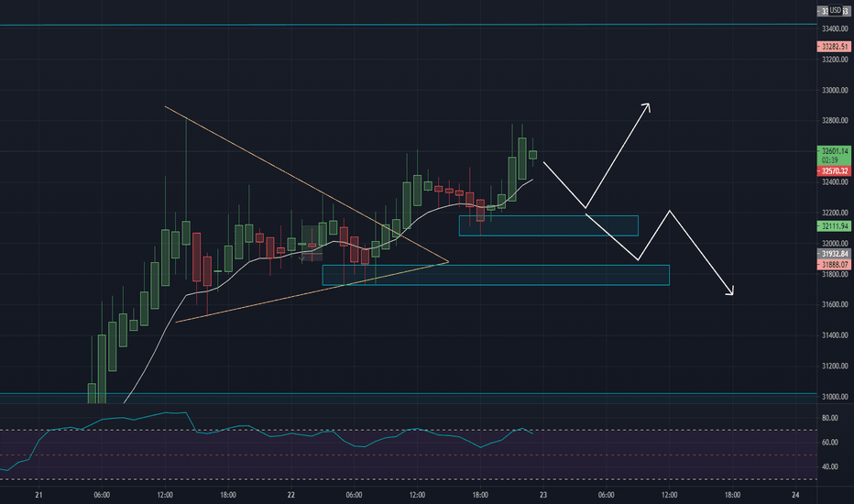Click the 31200.00 price axis tick

pyautogui.click(x=835, y=367)
